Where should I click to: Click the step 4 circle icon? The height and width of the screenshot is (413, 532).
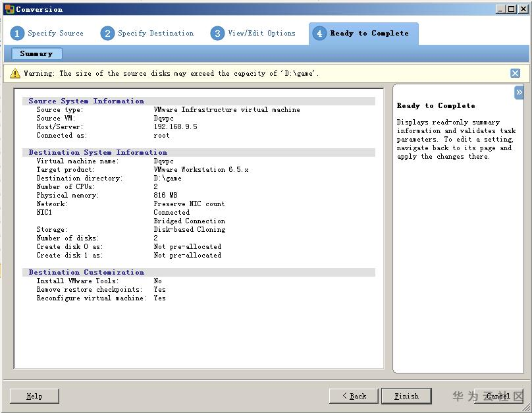[319, 33]
